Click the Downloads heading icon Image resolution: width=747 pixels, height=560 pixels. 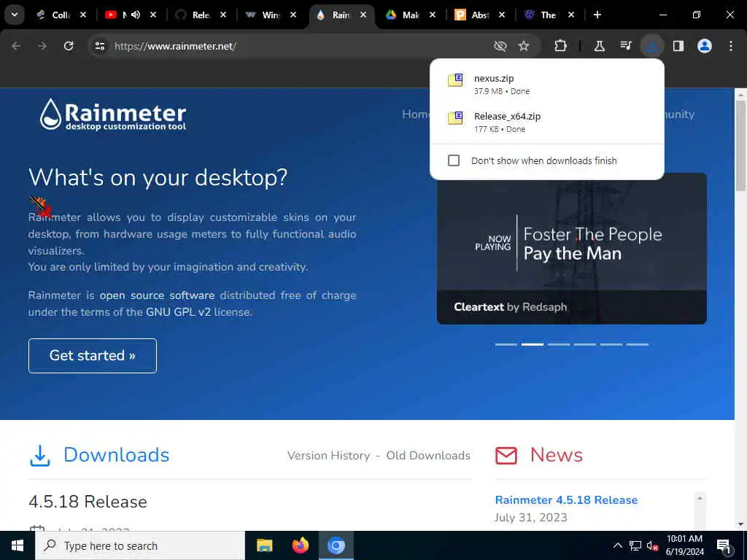(x=40, y=456)
